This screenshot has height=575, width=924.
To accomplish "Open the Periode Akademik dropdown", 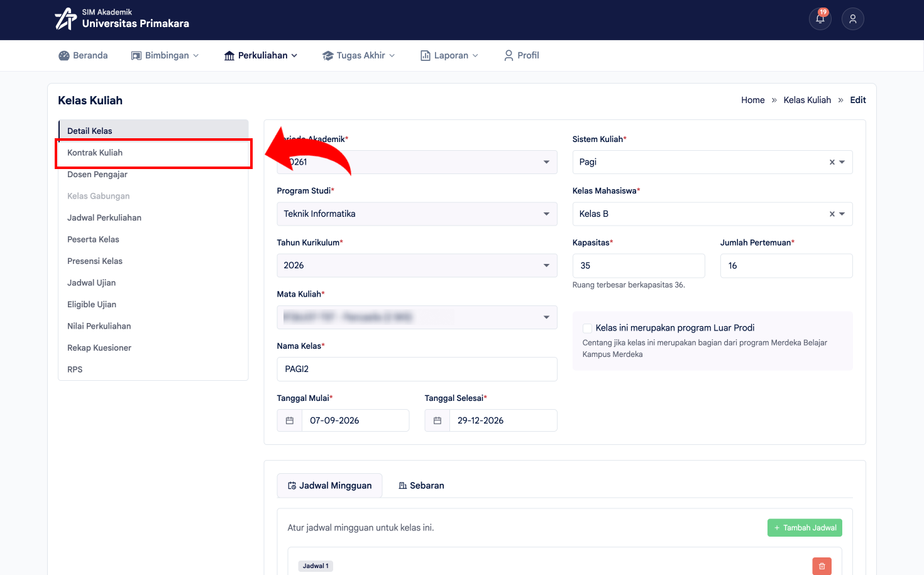I will [x=417, y=162].
